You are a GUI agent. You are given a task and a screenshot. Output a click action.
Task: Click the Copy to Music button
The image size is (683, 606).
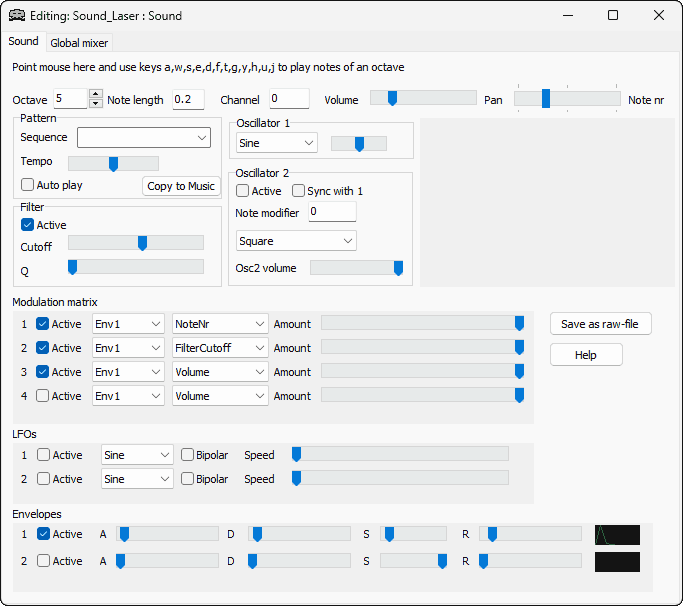pyautogui.click(x=181, y=186)
